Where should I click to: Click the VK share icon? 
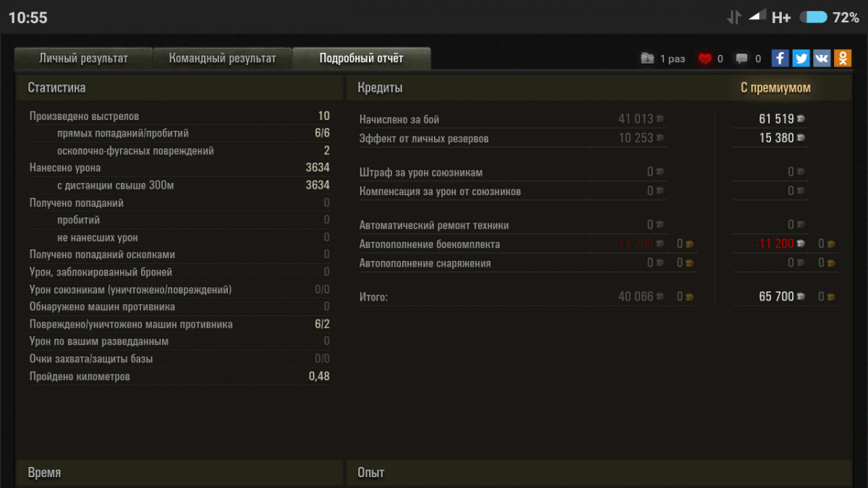coord(822,59)
